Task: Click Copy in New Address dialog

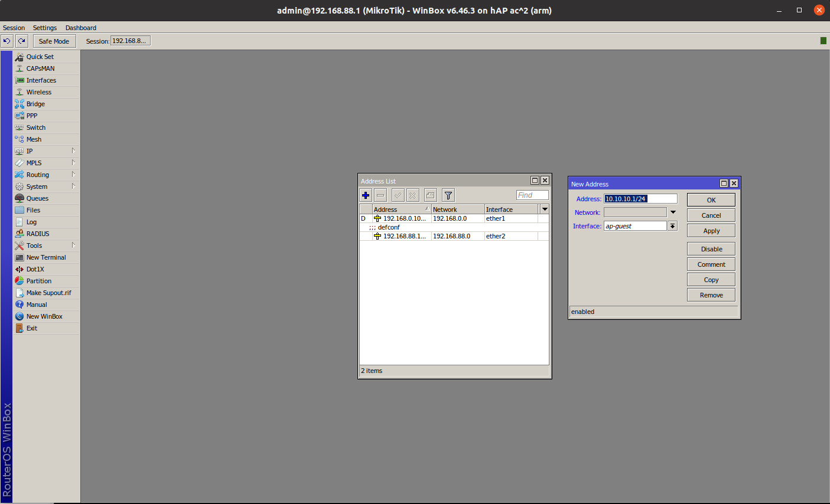Action: [711, 280]
